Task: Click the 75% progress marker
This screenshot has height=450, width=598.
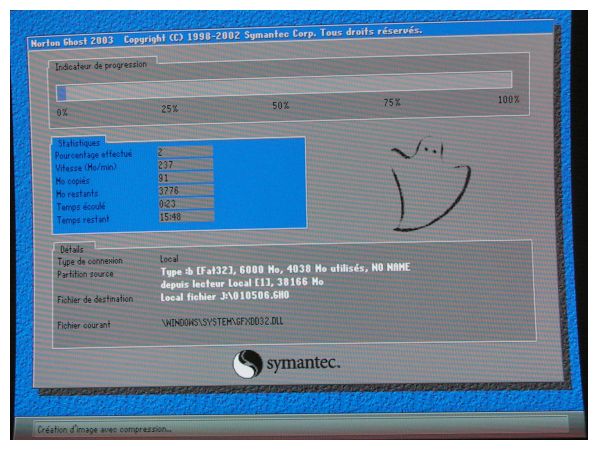Action: 392,102
